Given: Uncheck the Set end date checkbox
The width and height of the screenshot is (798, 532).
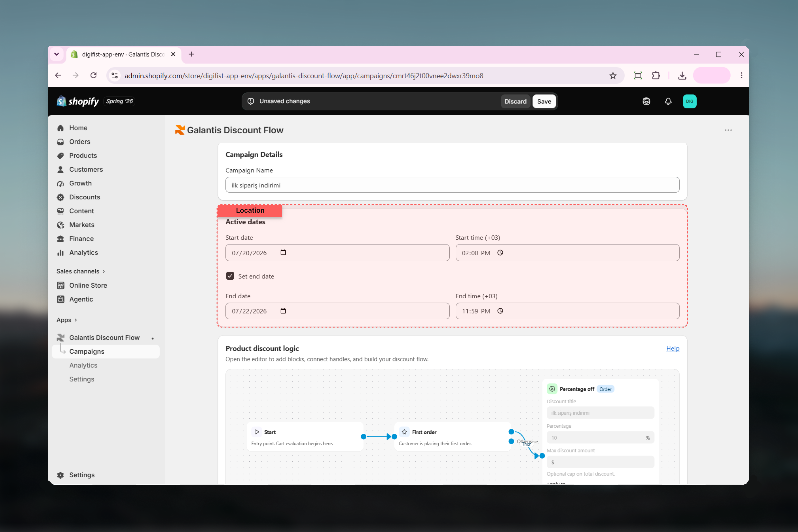Looking at the screenshot, I should pyautogui.click(x=230, y=276).
